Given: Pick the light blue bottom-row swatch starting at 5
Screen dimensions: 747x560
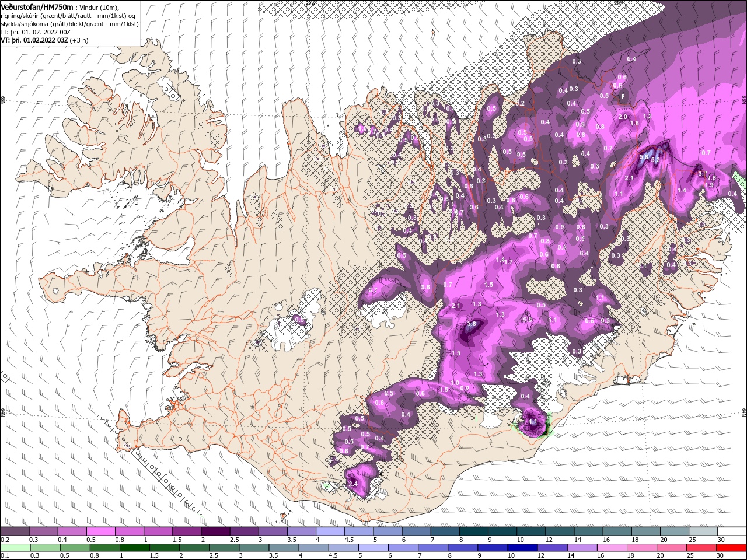Looking at the screenshot, I should [372, 548].
